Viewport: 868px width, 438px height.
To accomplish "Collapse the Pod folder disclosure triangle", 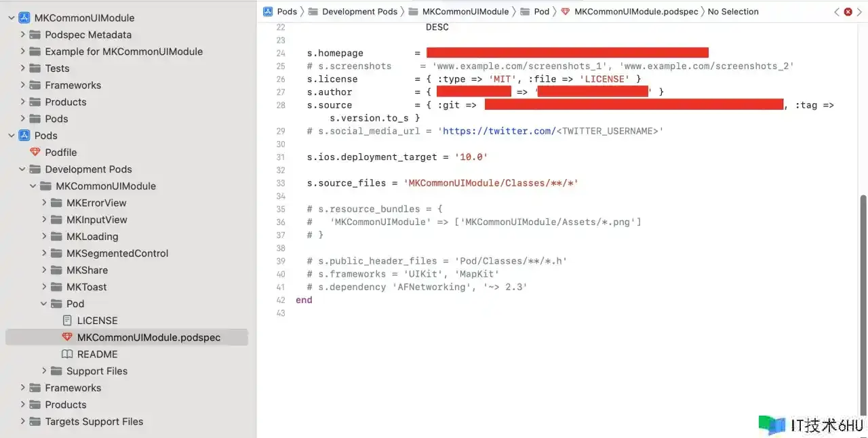I will click(44, 304).
